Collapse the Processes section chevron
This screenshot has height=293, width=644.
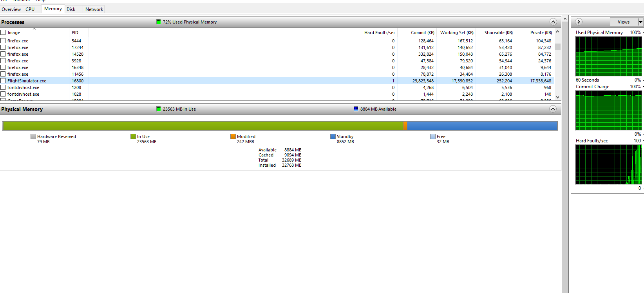(x=553, y=22)
